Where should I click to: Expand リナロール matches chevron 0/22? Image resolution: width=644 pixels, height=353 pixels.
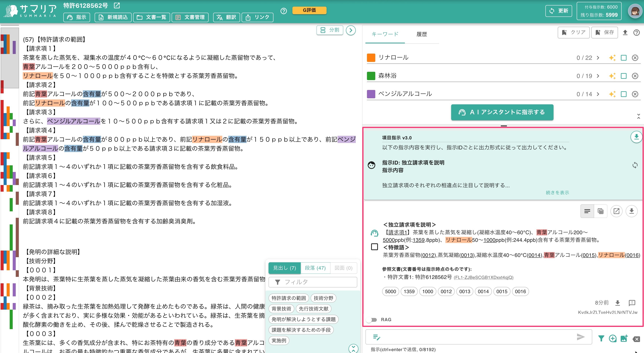[x=598, y=58]
